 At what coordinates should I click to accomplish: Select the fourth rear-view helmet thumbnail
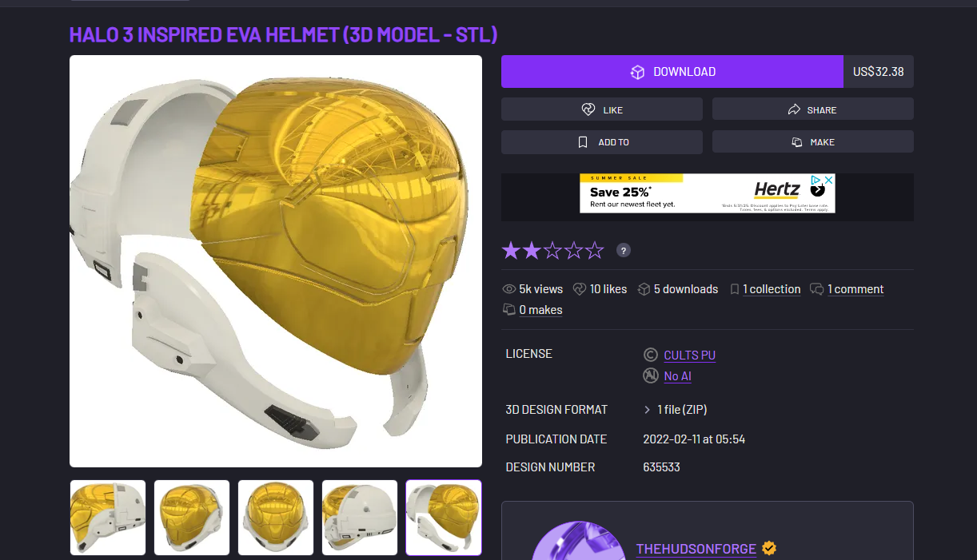(360, 518)
